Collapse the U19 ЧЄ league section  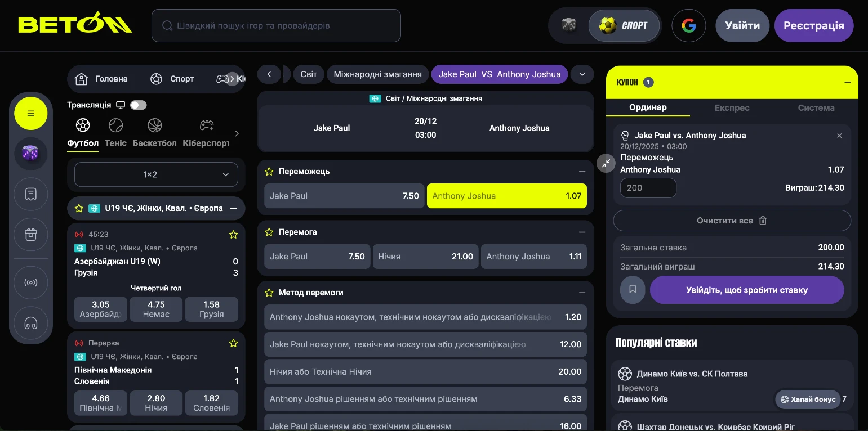pos(233,208)
